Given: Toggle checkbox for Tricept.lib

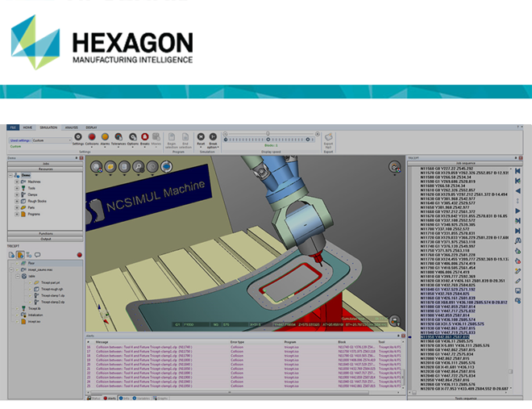Looking at the screenshot, I should (x=17, y=308).
